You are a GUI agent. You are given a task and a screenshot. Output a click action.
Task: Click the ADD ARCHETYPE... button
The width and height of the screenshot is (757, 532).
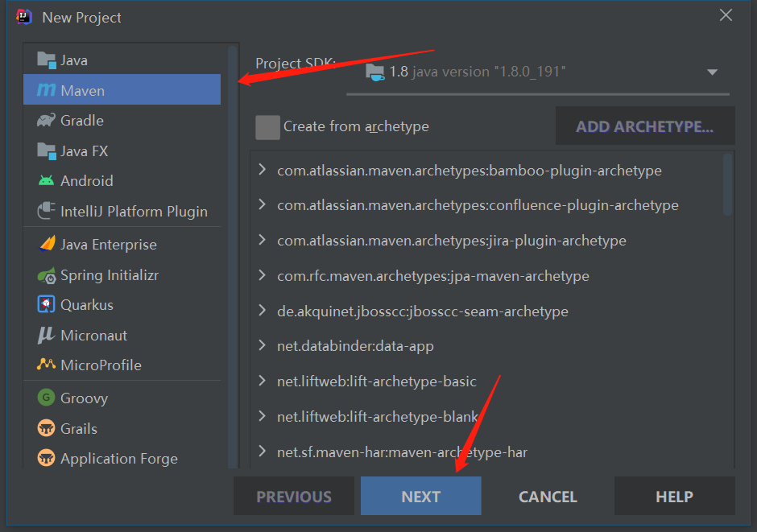pos(645,126)
